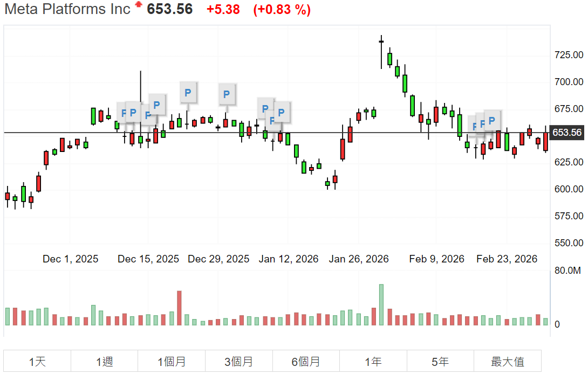Click the lone P marker right of the tallest one
Viewport: 588px width, 374px height.
tap(227, 94)
